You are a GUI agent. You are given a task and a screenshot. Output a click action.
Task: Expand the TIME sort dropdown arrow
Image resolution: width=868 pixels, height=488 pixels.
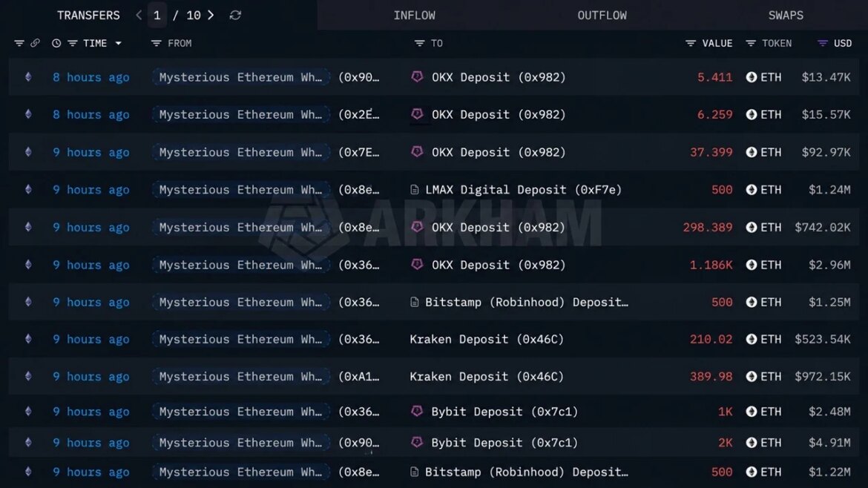(x=119, y=43)
